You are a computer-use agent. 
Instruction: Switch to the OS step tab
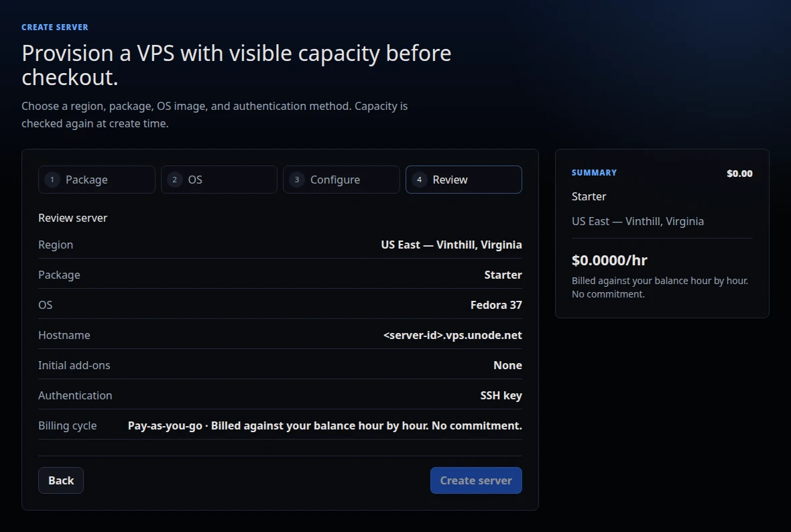(219, 180)
